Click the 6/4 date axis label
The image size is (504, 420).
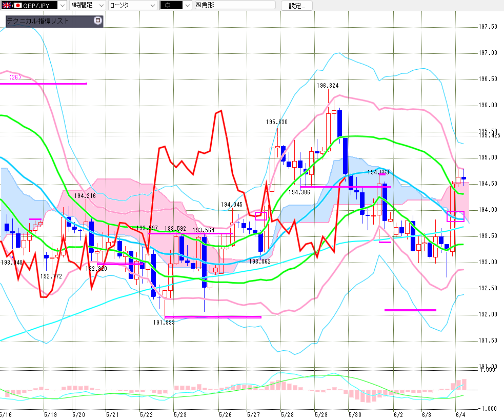coord(460,414)
